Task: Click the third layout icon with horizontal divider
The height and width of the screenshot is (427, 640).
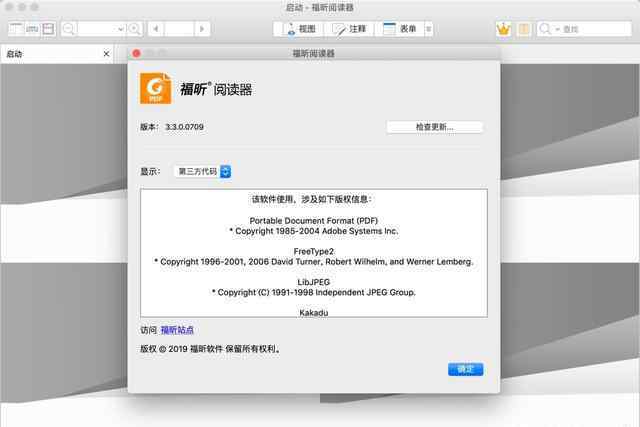Action: tap(48, 29)
